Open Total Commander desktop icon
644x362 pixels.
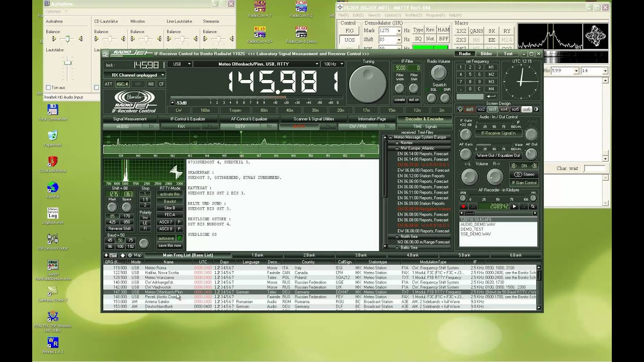coord(52,113)
